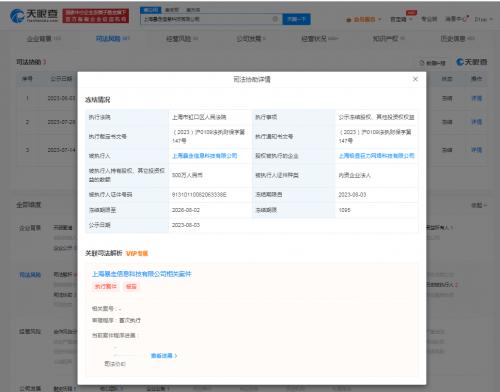Open 详情 link for row 1

[x=476, y=99]
